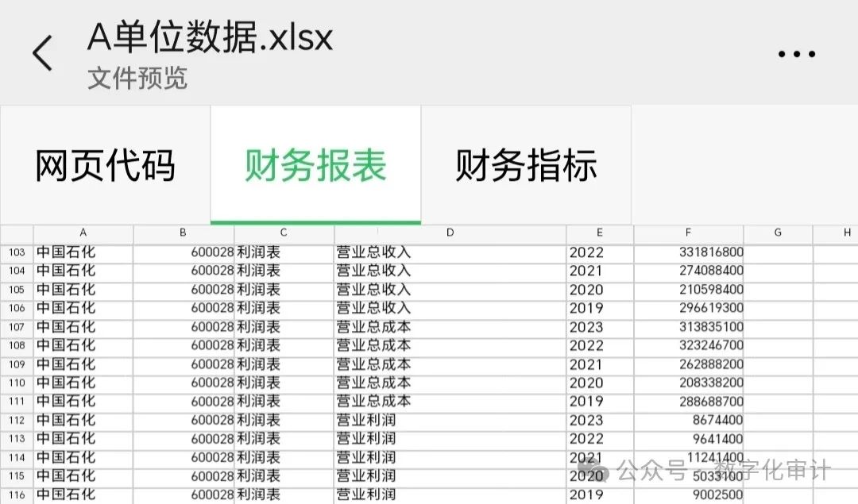The height and width of the screenshot is (504, 858).
Task: Select row 103 header
Action: click(17, 252)
